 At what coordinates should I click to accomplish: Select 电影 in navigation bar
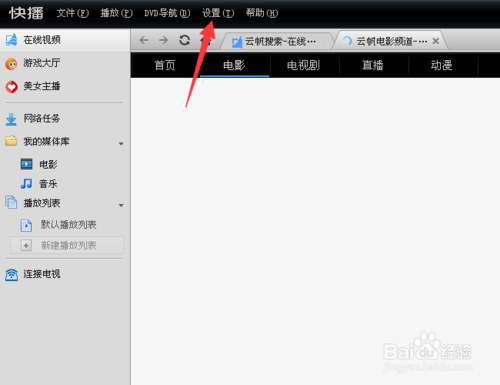point(234,65)
